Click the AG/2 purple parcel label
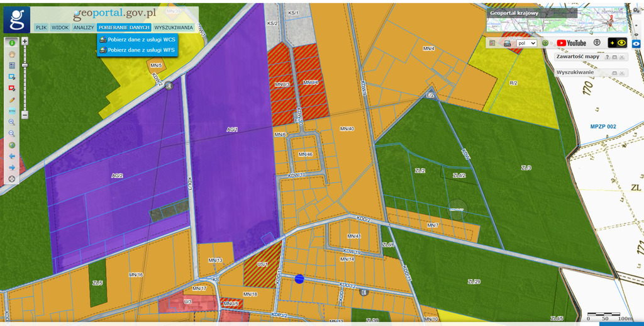Viewport: 644px width, 326px height. pos(117,176)
